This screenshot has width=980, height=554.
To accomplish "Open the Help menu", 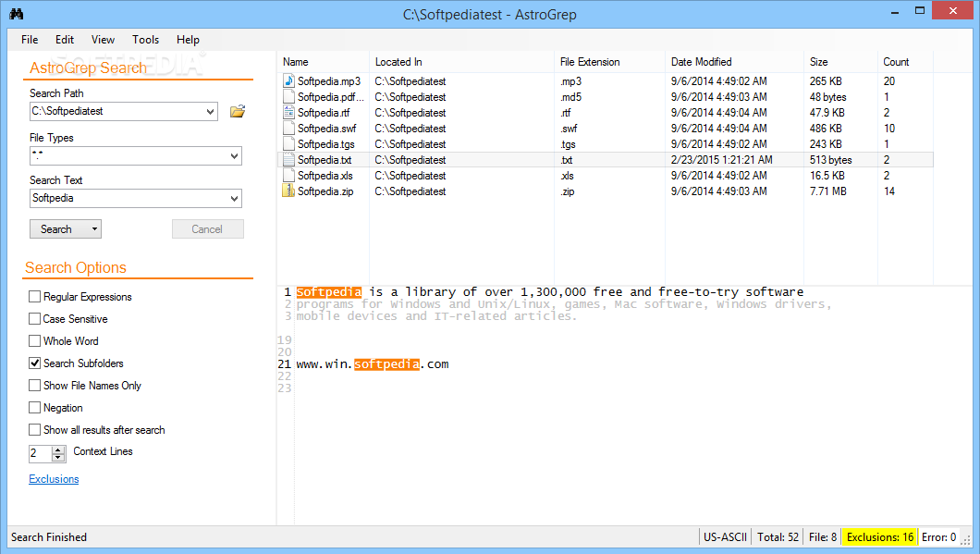I will point(188,40).
